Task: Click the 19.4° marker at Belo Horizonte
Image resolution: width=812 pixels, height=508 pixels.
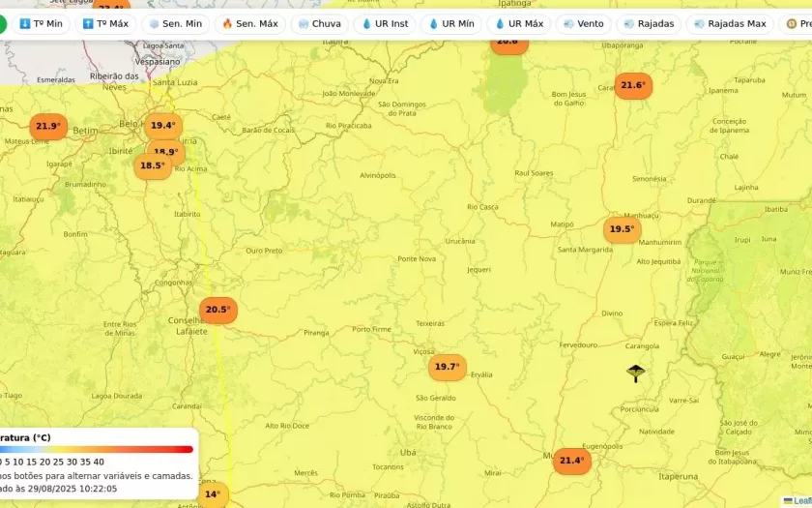Action: pos(162,125)
